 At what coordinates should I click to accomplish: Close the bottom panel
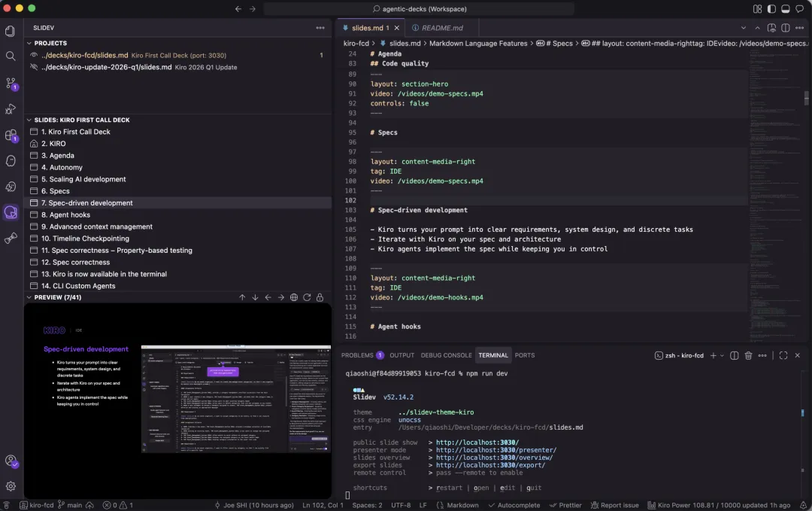[798, 355]
